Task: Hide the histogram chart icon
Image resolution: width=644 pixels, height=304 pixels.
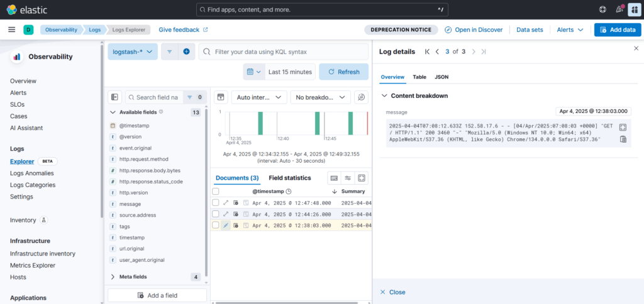Action: [x=221, y=97]
